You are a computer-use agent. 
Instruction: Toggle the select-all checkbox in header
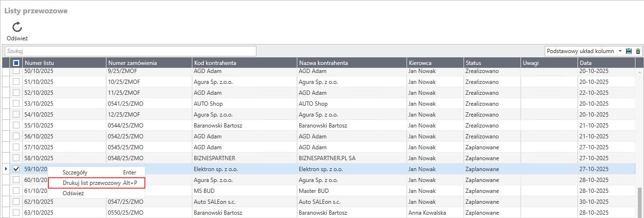16,63
